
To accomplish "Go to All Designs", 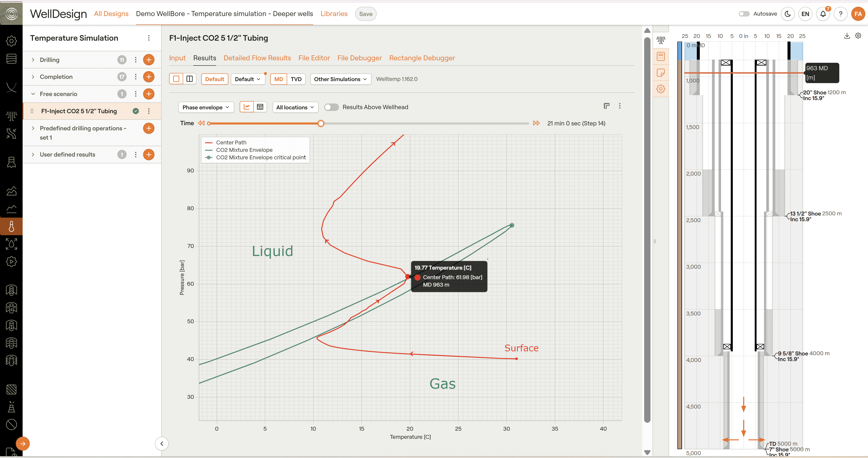I will [111, 14].
